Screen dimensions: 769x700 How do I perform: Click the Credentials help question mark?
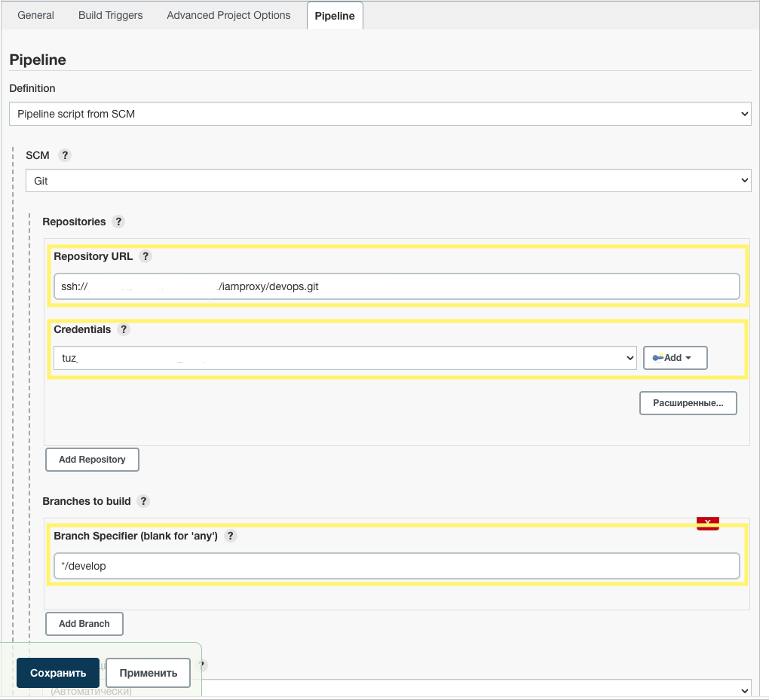[x=124, y=329]
